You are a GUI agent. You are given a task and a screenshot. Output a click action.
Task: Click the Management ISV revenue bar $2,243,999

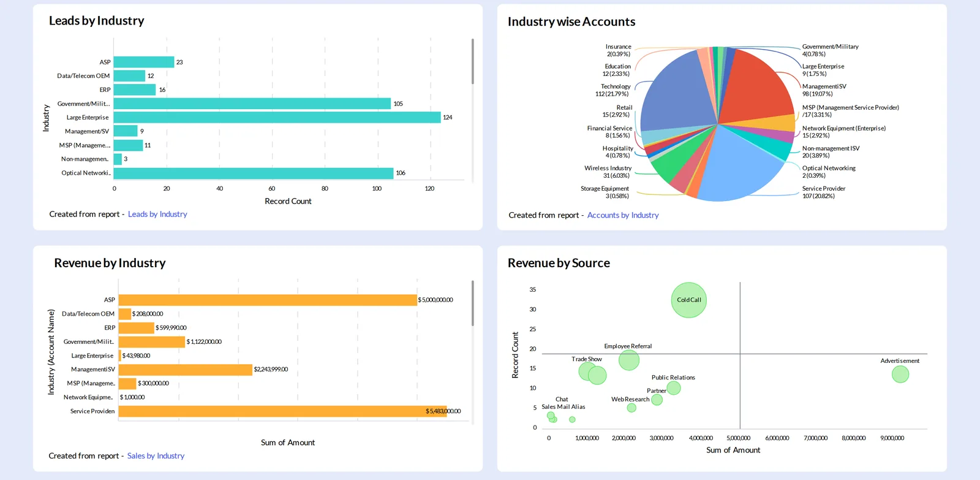186,370
